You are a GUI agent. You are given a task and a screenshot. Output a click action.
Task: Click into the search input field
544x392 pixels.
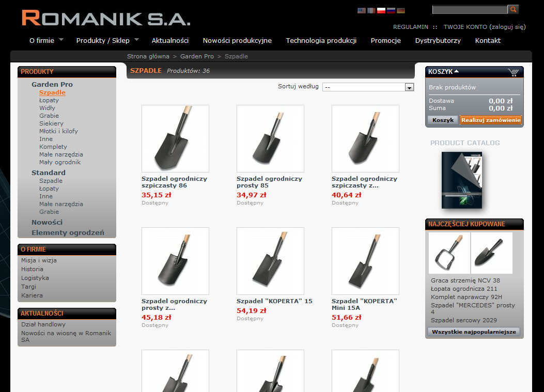point(470,10)
